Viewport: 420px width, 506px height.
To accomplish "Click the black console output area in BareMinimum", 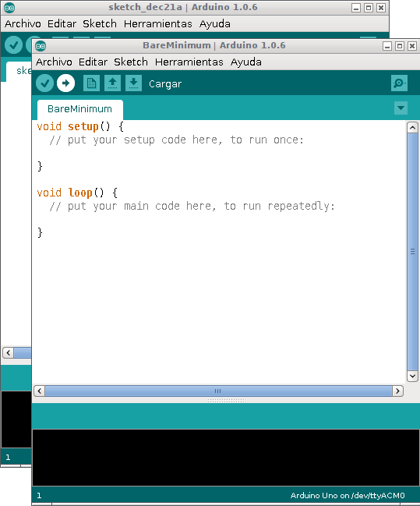I will tap(226, 458).
